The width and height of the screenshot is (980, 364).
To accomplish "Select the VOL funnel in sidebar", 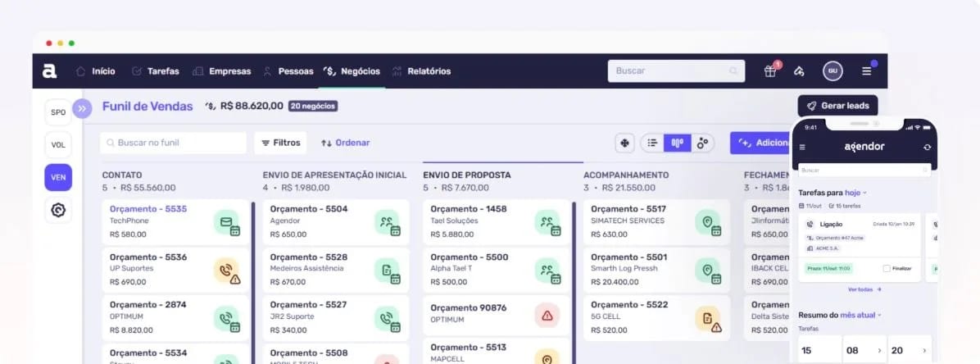I will pos(58,145).
